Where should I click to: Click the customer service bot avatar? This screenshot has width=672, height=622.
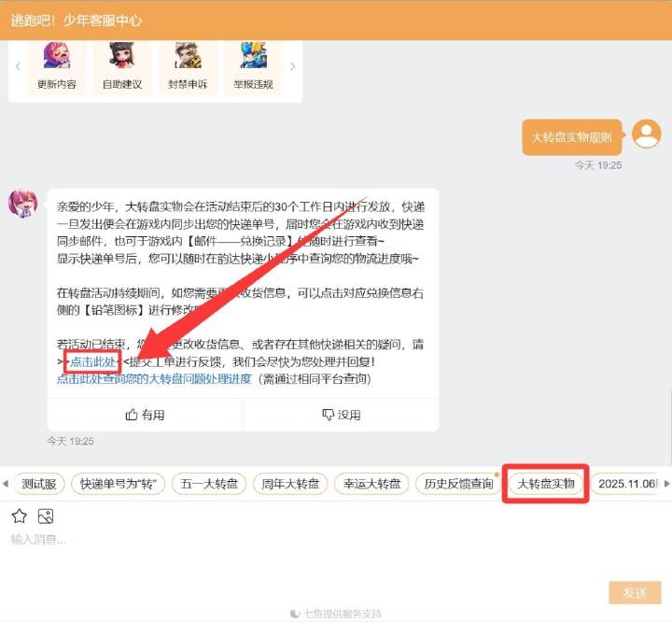coord(22,202)
